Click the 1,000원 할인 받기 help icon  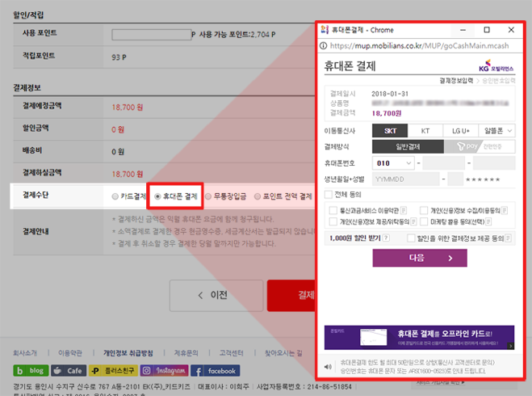coord(386,238)
